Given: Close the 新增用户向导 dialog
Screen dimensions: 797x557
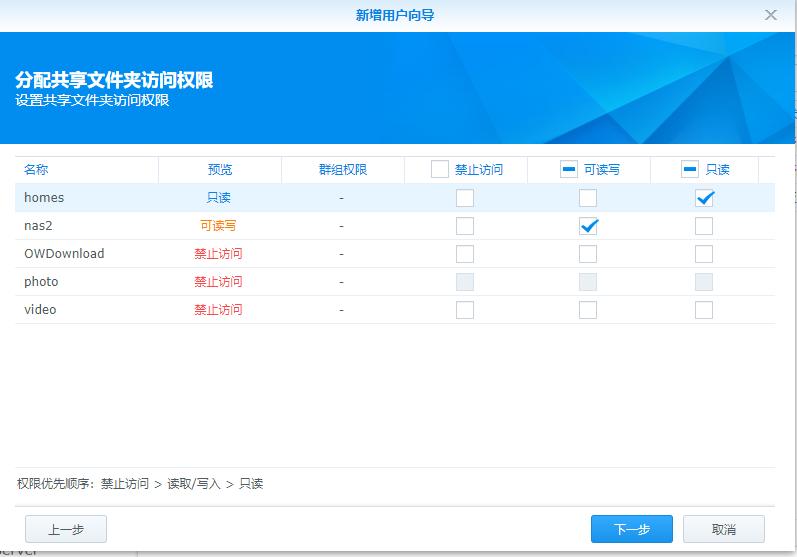Looking at the screenshot, I should pyautogui.click(x=771, y=15).
